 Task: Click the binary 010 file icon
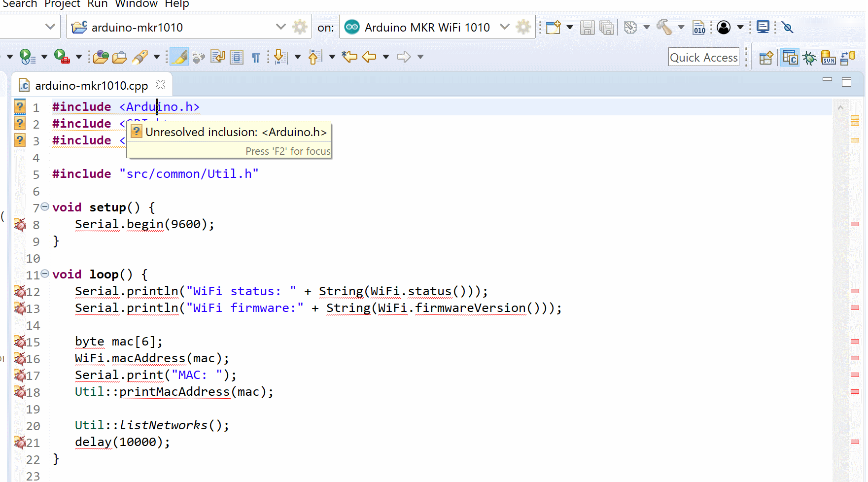(699, 28)
